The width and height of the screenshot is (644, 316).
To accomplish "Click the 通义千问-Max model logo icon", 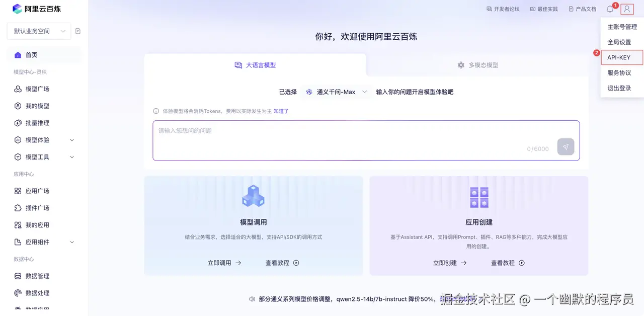I will (309, 92).
